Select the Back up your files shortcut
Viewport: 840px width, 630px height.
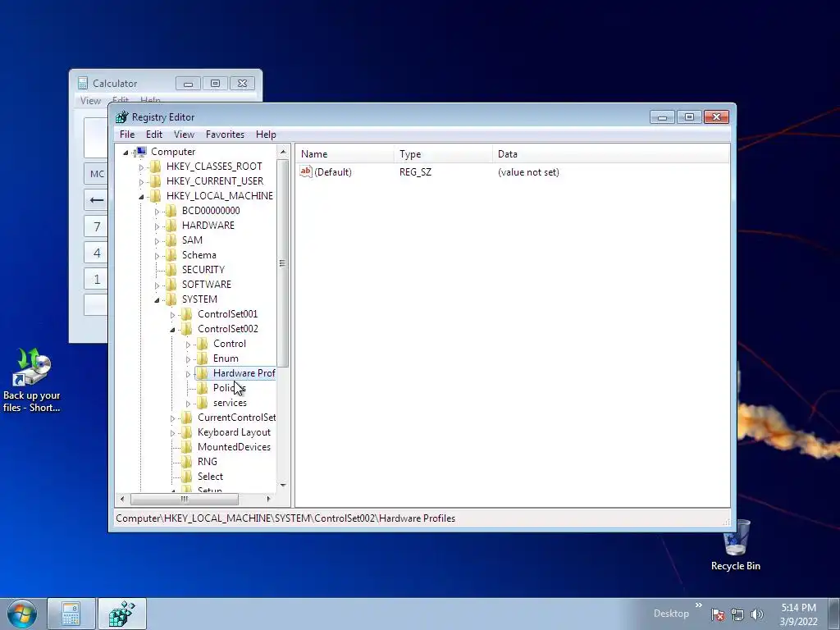pyautogui.click(x=32, y=381)
